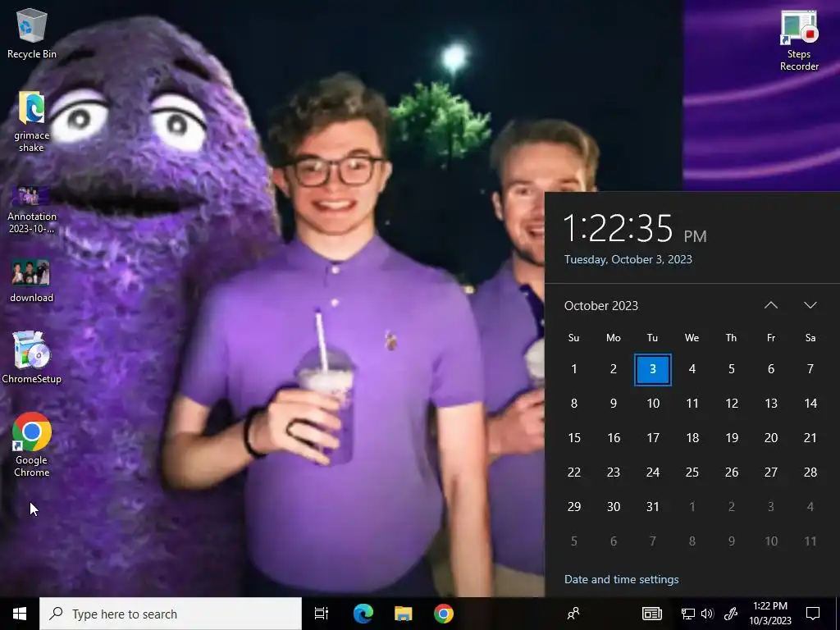Image resolution: width=840 pixels, height=630 pixels.
Task: Select October 23 in the calendar
Action: click(614, 472)
